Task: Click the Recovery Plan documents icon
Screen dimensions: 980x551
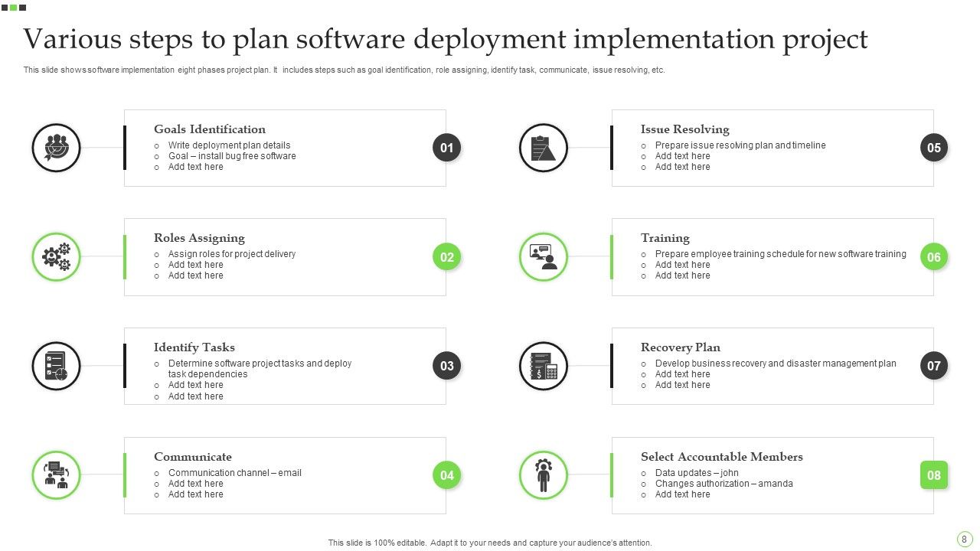Action: point(544,366)
